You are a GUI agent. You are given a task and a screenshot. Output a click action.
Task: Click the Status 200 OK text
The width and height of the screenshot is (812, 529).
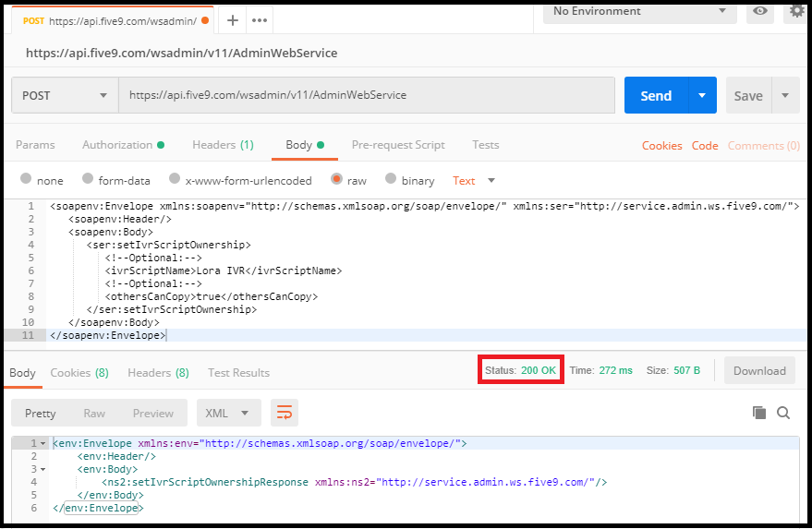520,370
